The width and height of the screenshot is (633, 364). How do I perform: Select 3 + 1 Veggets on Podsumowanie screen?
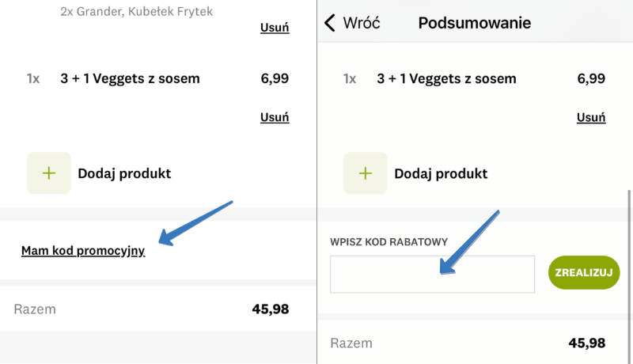pos(446,79)
